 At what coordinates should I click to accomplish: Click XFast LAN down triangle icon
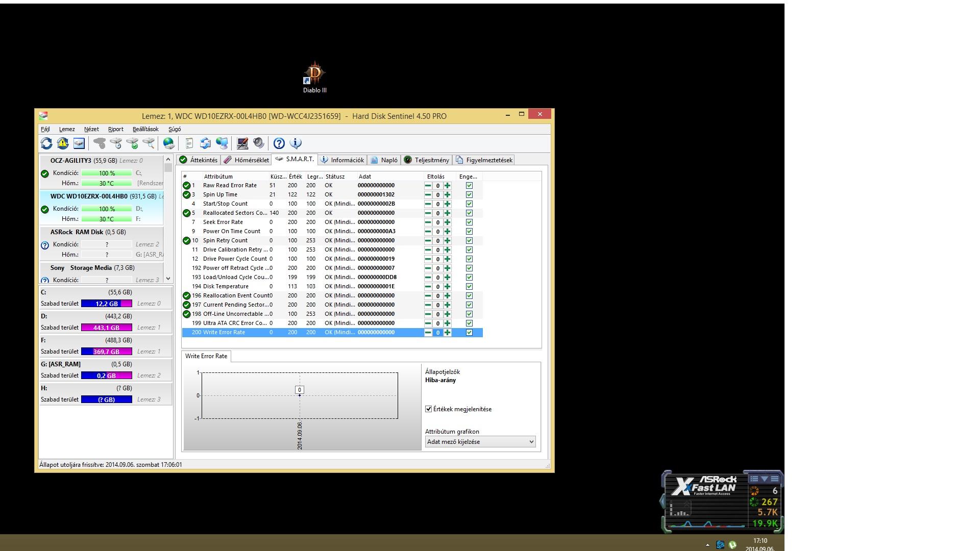point(764,479)
